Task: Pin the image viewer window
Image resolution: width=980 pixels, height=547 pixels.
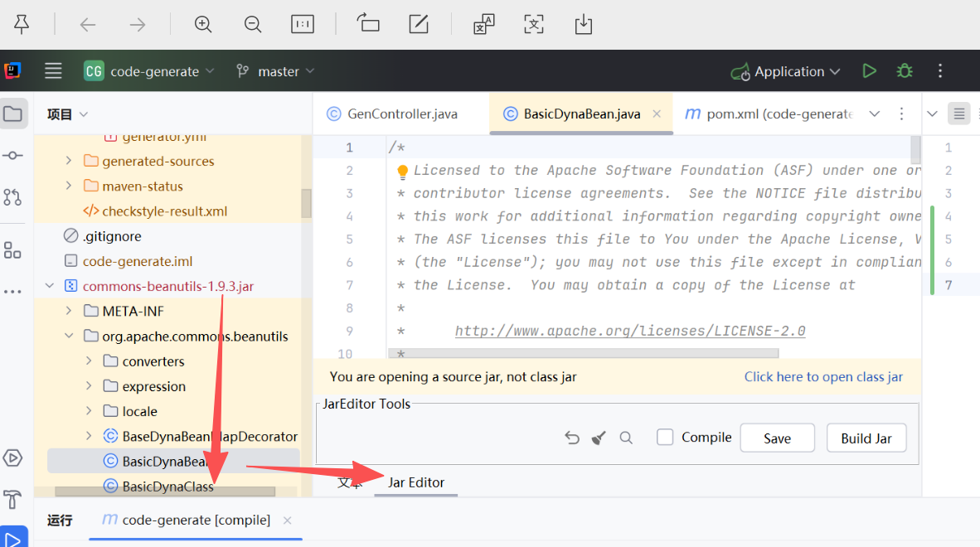Action: click(22, 24)
